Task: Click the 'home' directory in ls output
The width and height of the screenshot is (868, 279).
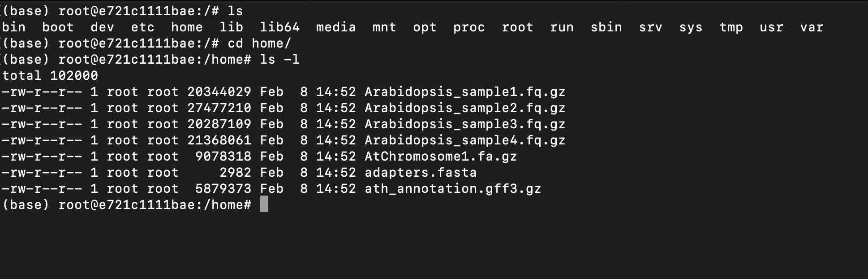Action: pyautogui.click(x=187, y=27)
